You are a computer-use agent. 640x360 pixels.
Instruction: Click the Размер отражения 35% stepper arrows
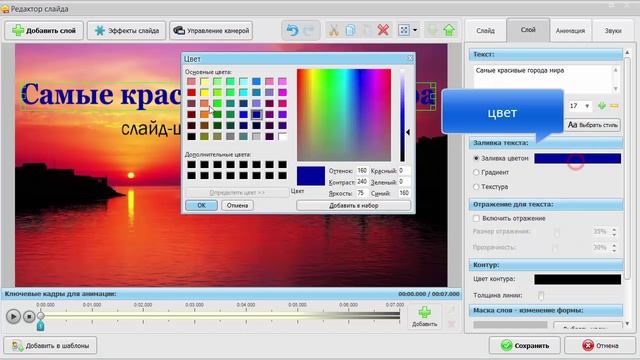[614, 231]
